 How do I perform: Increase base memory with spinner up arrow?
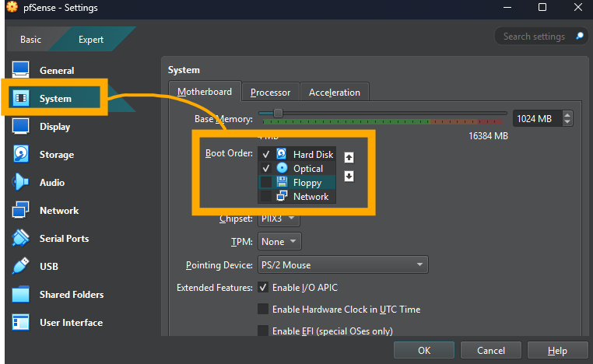click(567, 115)
